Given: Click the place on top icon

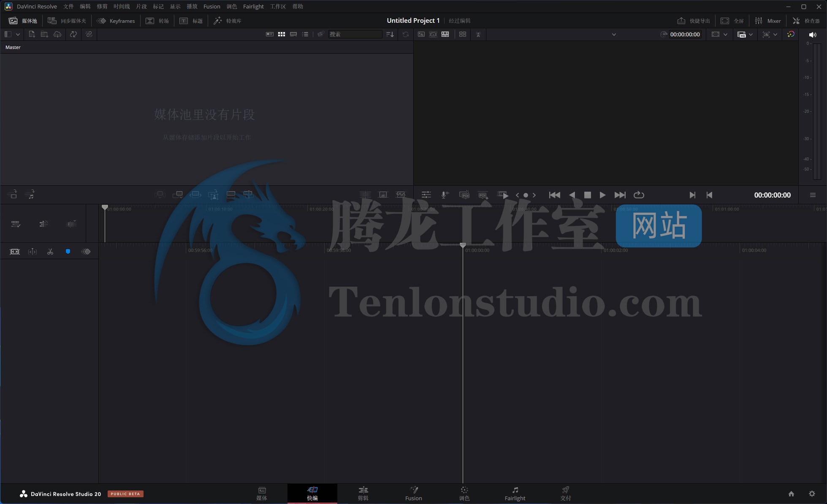Looking at the screenshot, I should click(x=231, y=195).
